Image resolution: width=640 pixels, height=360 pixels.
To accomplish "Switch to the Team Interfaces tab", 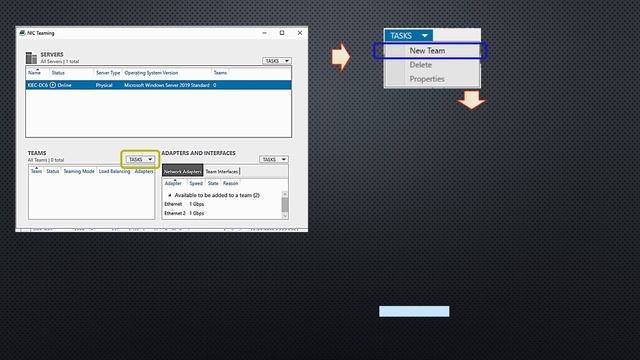I will point(222,171).
